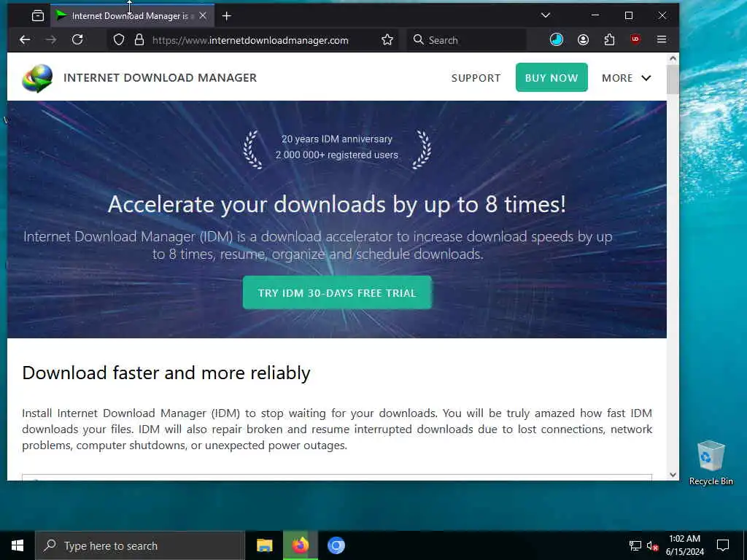Viewport: 747px width, 560px height.
Task: Click '2 000 000+ registered users' text
Action: point(337,155)
